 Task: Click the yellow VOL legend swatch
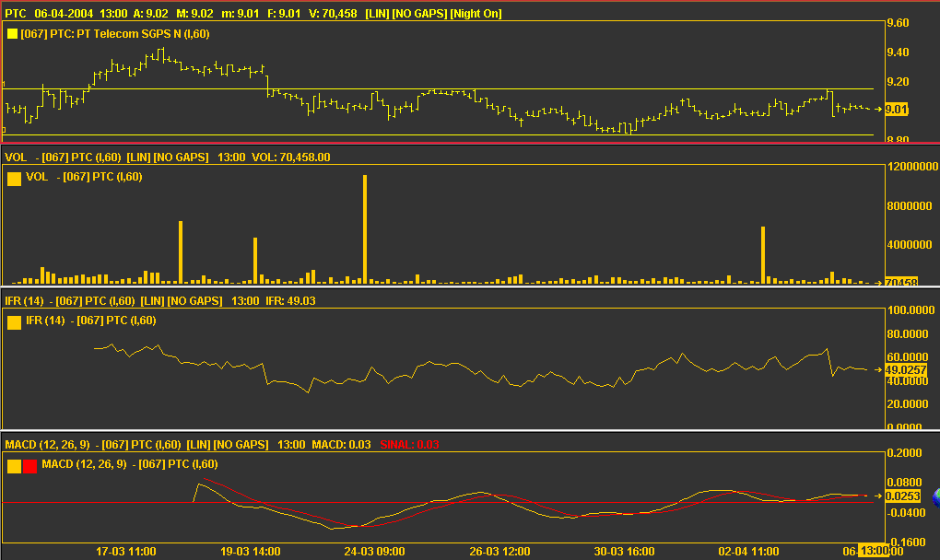[15, 179]
